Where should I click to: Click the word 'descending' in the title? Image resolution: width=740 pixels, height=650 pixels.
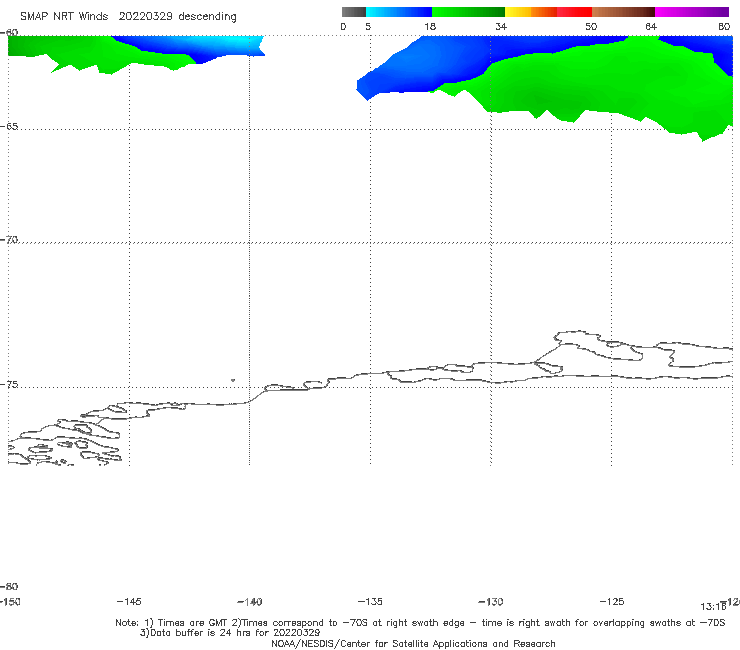[x=207, y=17]
